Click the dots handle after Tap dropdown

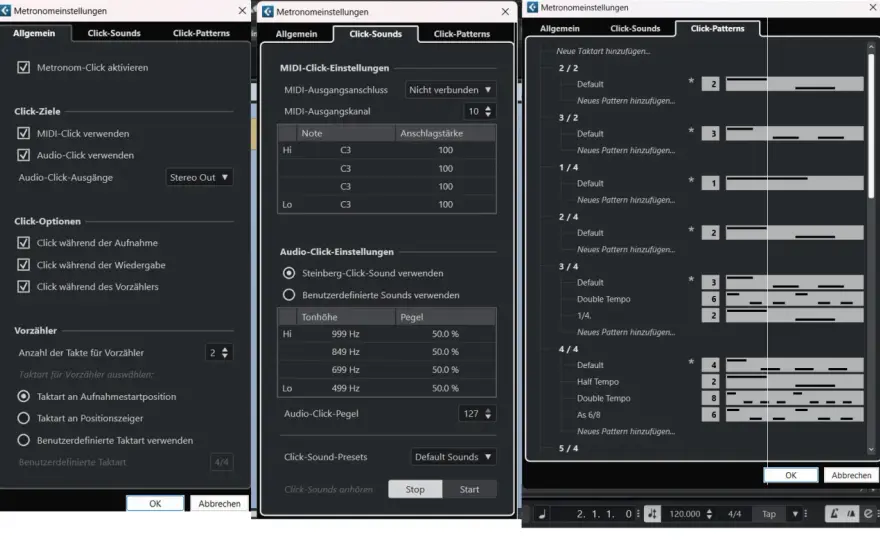coord(805,514)
